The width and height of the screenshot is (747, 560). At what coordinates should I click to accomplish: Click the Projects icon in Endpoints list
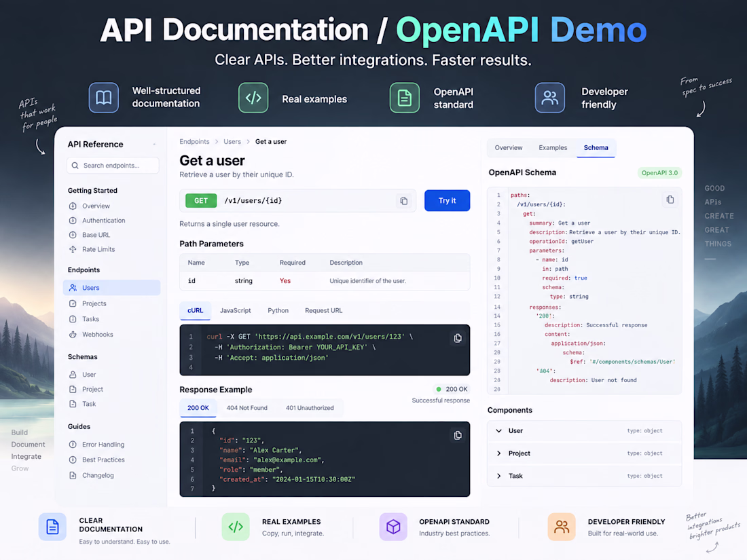[x=73, y=303]
